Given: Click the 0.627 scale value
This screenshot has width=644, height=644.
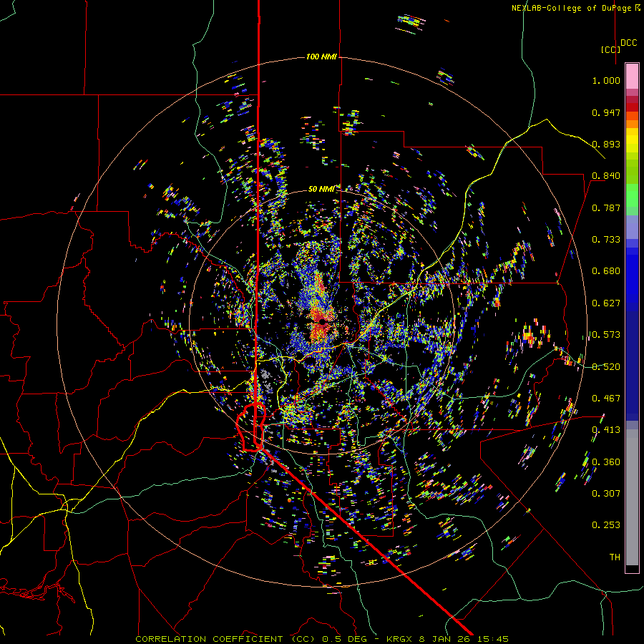Looking at the screenshot, I should [606, 303].
